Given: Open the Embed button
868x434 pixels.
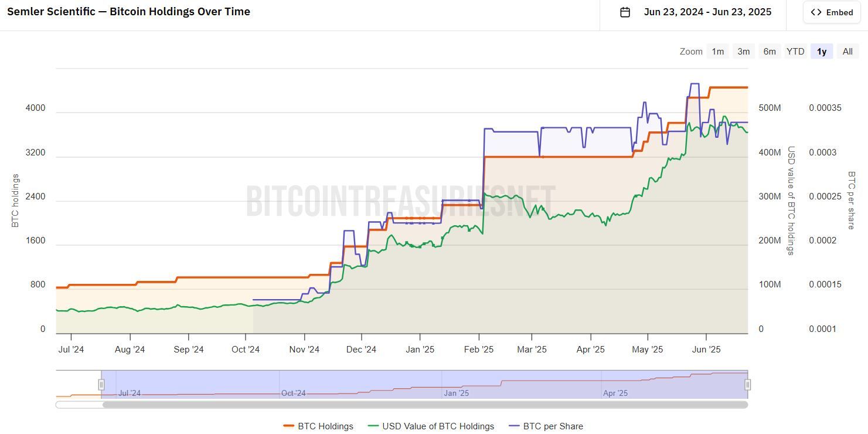Looking at the screenshot, I should (x=832, y=12).
